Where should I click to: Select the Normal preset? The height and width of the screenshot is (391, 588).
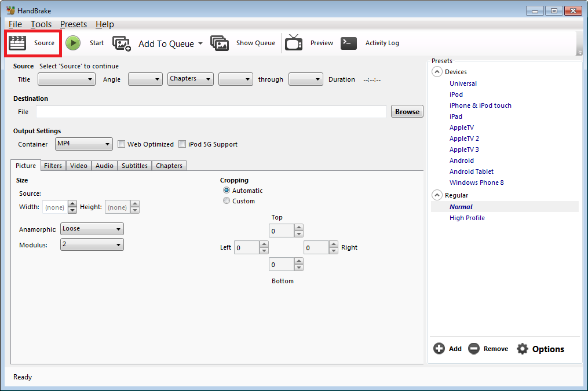tap(461, 207)
